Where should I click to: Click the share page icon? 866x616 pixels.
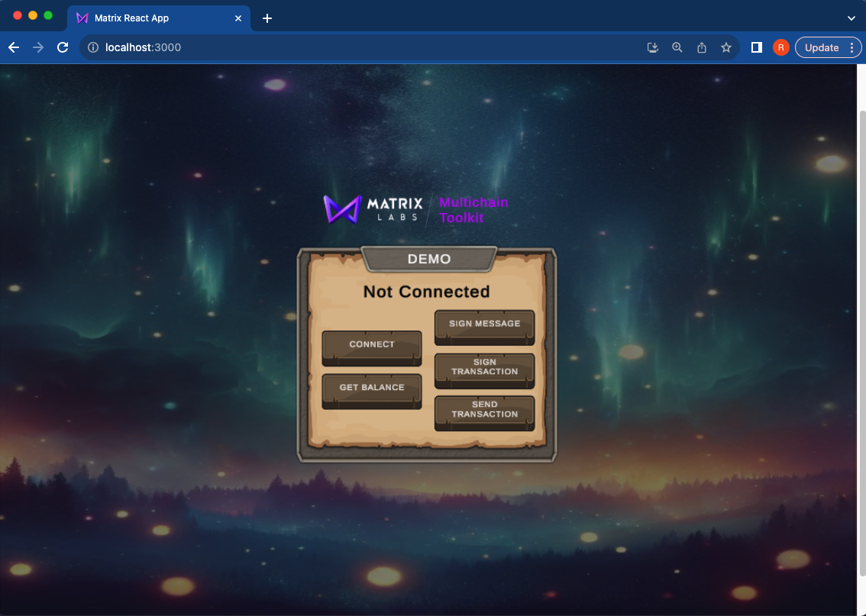tap(701, 47)
